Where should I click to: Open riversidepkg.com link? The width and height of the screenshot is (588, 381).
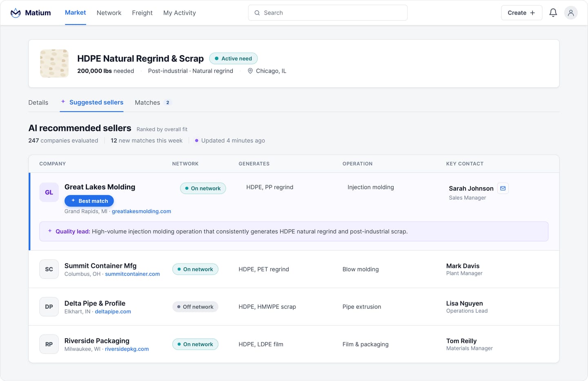[x=127, y=349]
